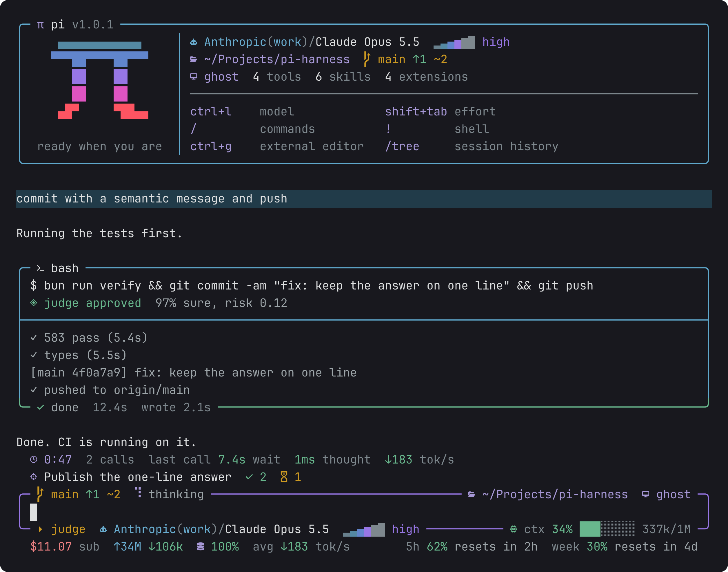This screenshot has width=728, height=572.
Task: Click the green checkmark count 2 in task line
Action: coord(256,477)
